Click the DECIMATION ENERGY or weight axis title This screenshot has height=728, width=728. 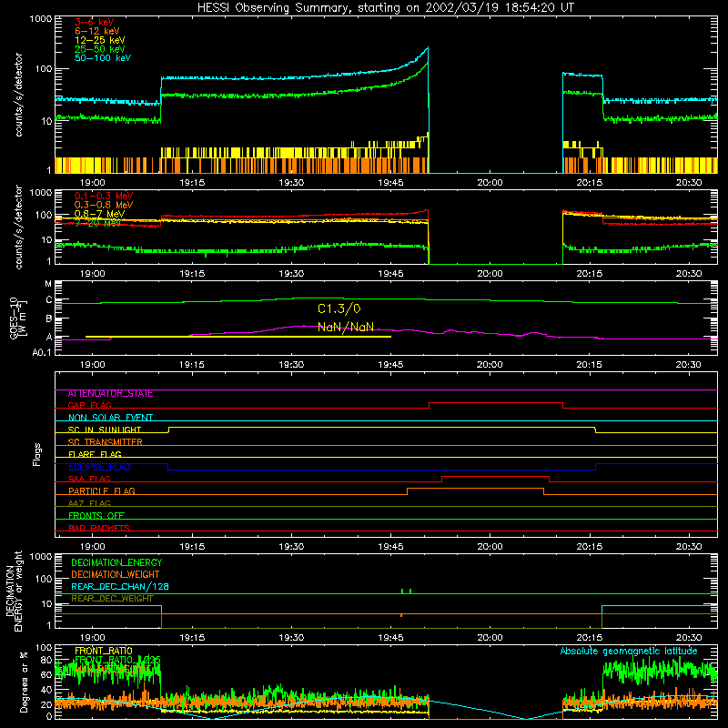pos(14,591)
